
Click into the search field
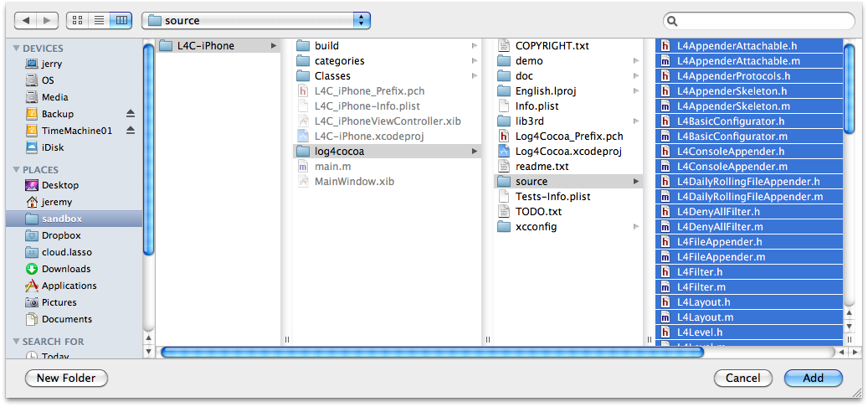(x=759, y=21)
